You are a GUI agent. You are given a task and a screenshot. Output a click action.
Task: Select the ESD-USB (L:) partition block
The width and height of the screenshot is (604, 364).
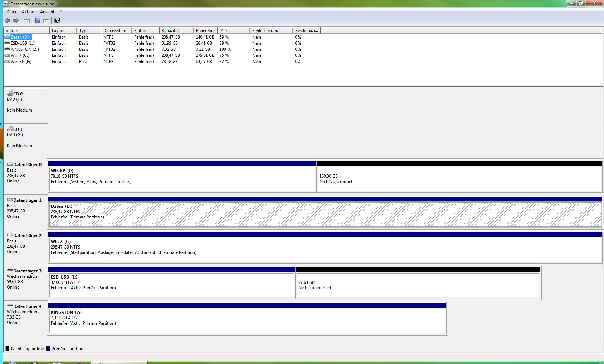tap(171, 283)
